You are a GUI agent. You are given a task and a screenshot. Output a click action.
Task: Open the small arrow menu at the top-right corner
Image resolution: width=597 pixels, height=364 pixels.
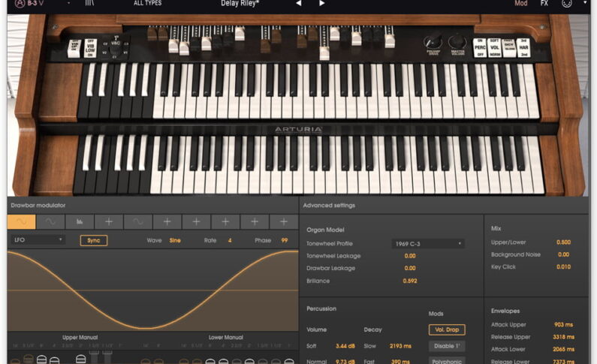(x=585, y=3)
